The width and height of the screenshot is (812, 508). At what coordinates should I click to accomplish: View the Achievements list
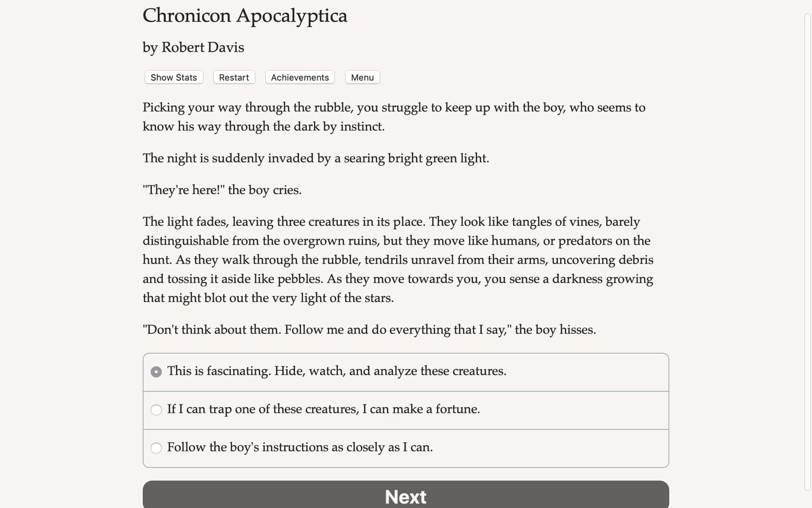click(300, 78)
